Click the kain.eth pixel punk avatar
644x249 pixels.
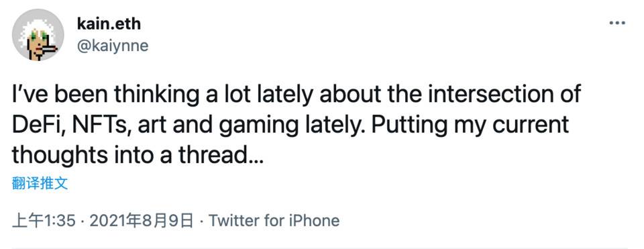click(x=38, y=34)
